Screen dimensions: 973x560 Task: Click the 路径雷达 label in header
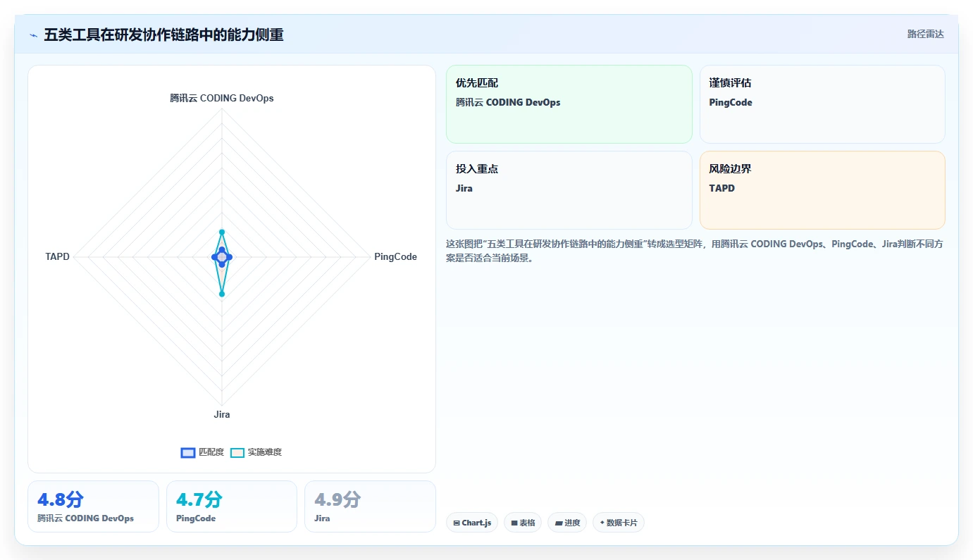(925, 34)
